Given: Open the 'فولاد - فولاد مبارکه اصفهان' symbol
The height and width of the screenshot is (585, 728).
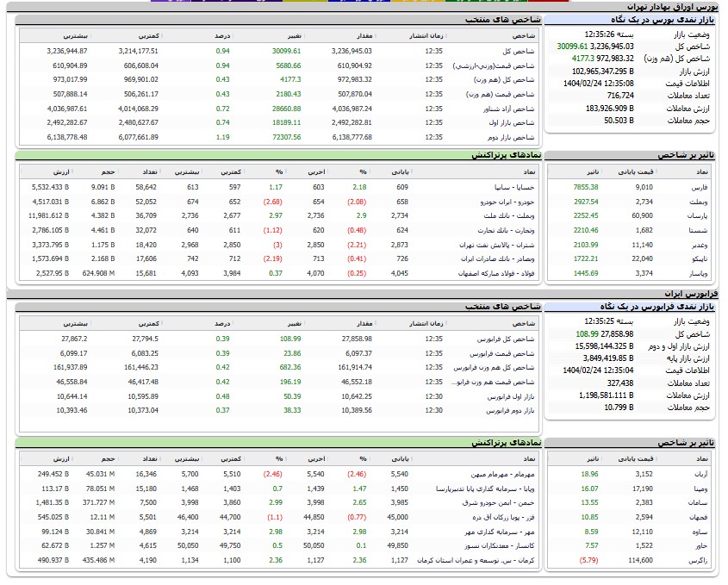Looking at the screenshot, I should pyautogui.click(x=496, y=273).
